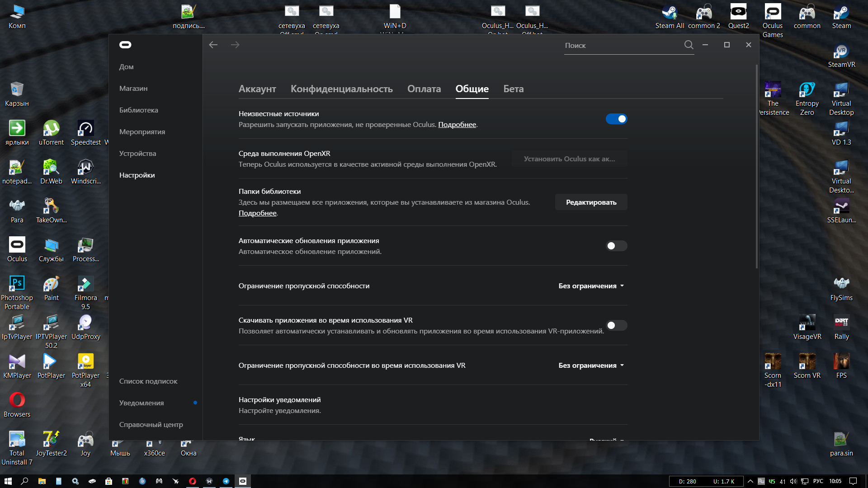868x488 pixels.
Task: Open the SteamVR desktop shortcut
Action: pyautogui.click(x=841, y=56)
